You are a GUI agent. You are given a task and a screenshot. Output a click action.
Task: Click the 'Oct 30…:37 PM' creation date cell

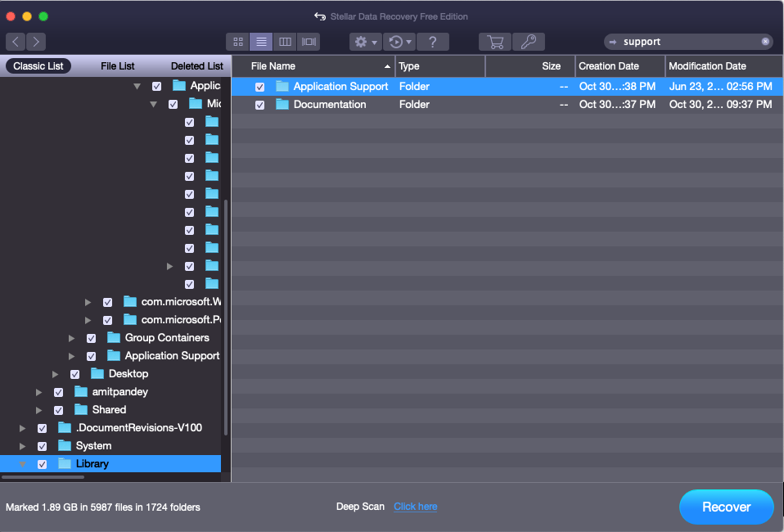(x=617, y=105)
